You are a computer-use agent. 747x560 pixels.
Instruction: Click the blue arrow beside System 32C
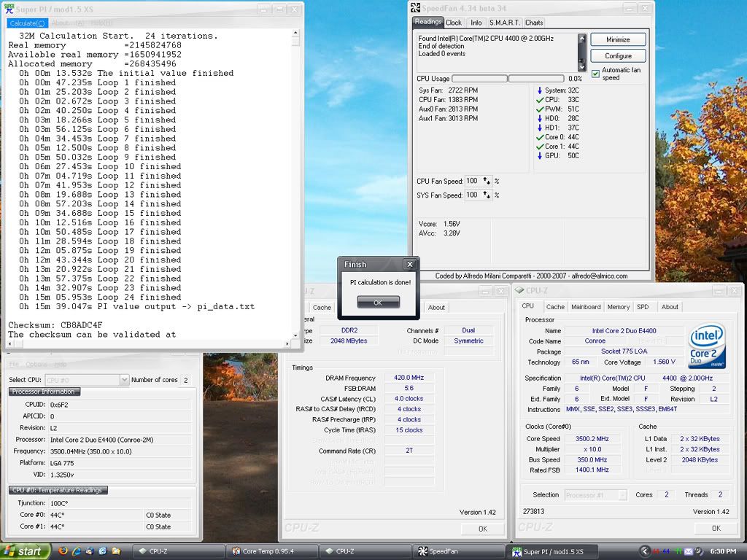[540, 90]
